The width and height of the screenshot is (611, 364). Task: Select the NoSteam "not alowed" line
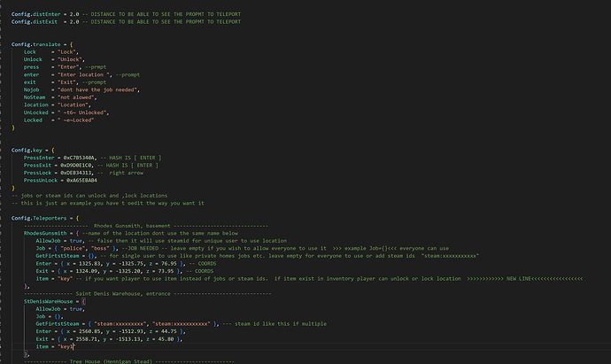[74, 98]
